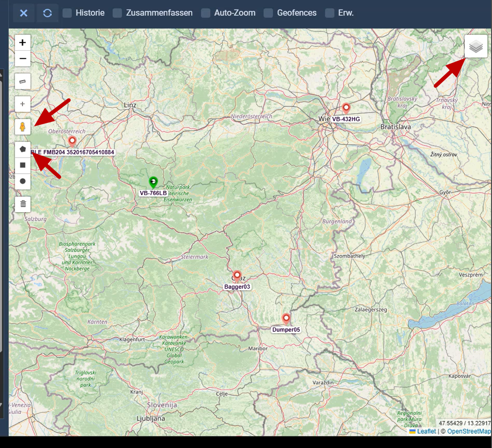The image size is (492, 448).
Task: Toggle the Zusammenfassen checkbox
Action: (118, 13)
